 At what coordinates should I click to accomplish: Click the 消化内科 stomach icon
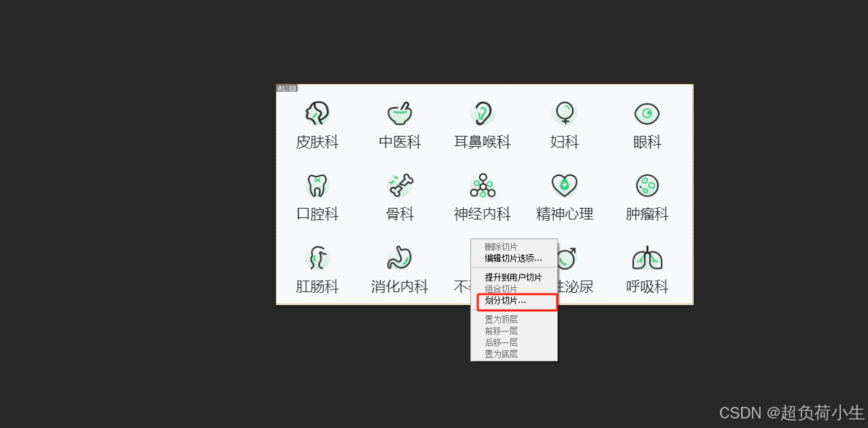pos(400,257)
